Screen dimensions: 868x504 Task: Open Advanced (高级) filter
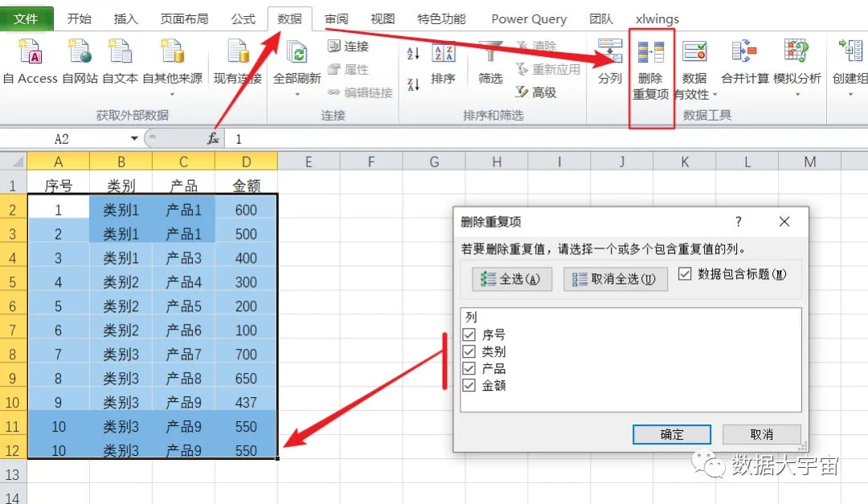coord(536,92)
